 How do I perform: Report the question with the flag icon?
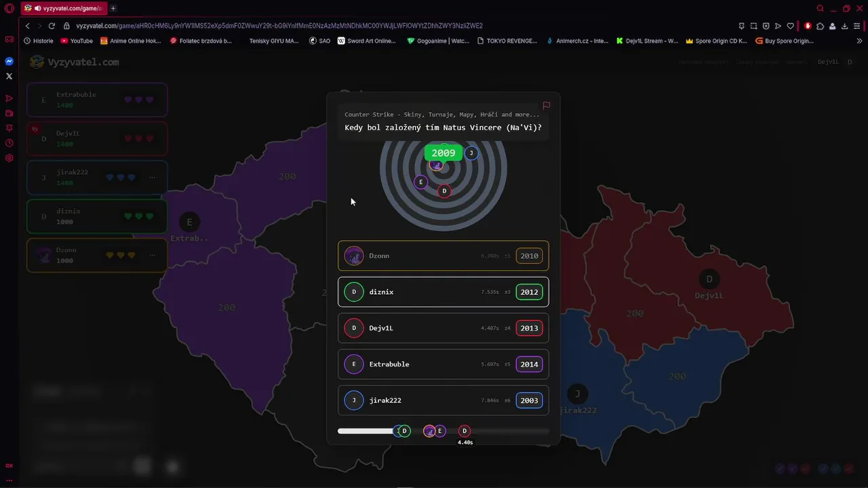(546, 106)
